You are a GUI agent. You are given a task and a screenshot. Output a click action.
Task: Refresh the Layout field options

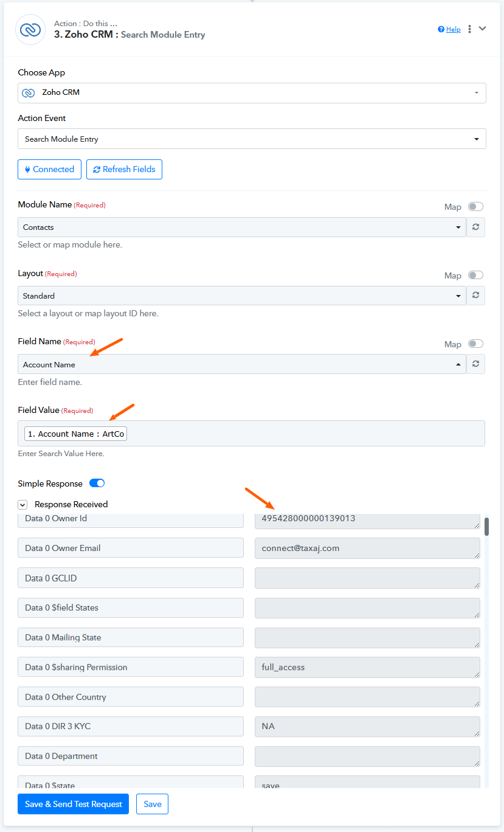pyautogui.click(x=475, y=296)
